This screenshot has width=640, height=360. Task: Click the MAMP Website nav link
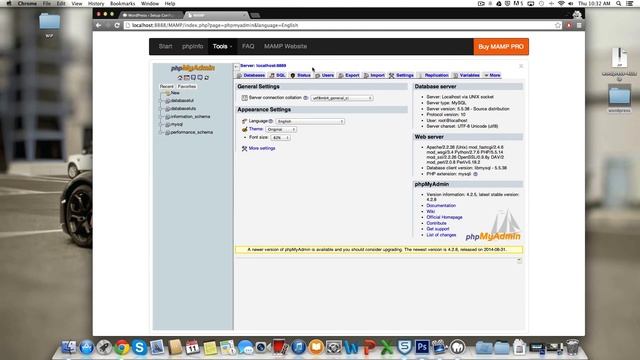[285, 47]
